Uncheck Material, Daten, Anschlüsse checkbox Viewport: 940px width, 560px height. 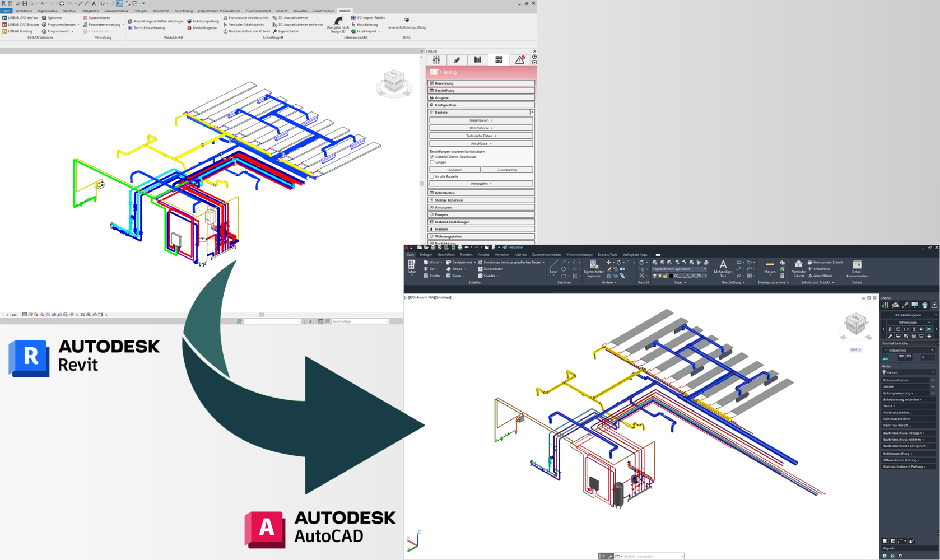tap(432, 157)
